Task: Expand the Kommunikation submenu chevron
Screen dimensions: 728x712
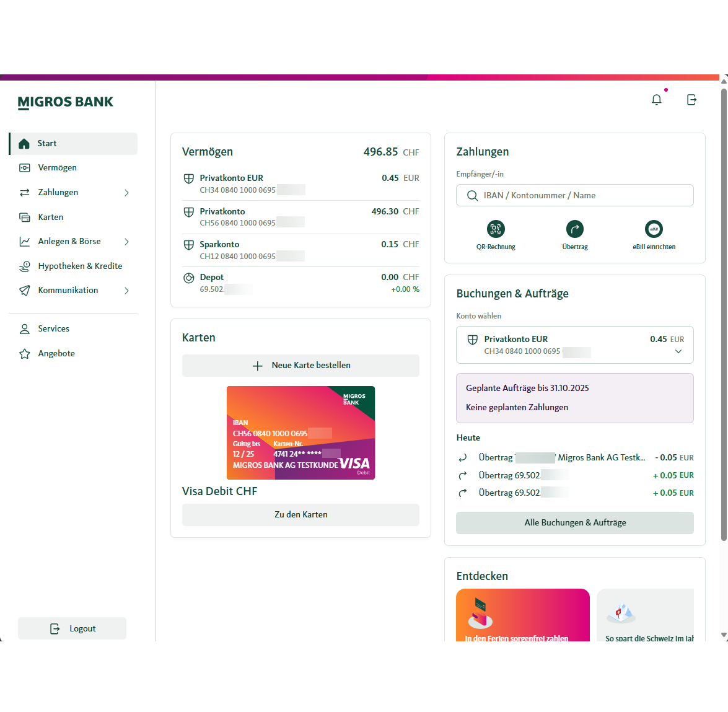Action: 126,291
